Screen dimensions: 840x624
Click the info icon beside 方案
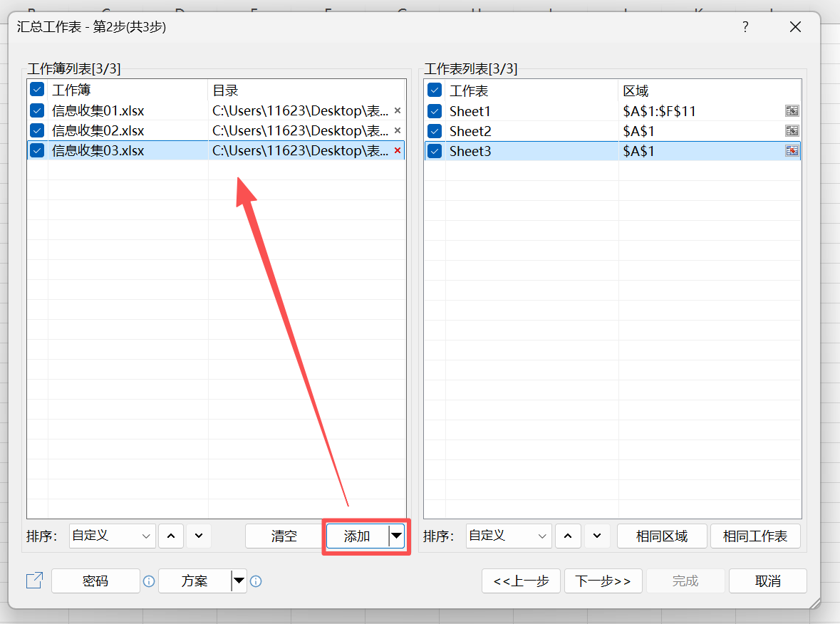(x=256, y=581)
